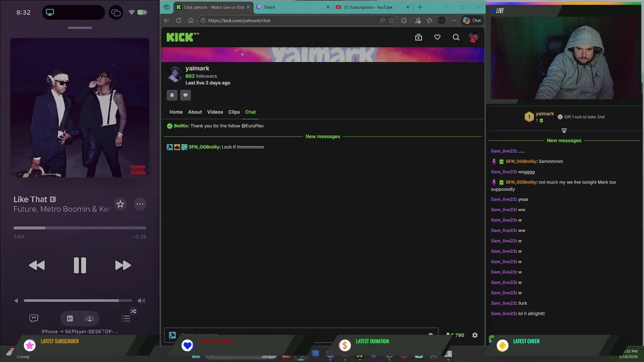Click the Send a message field
This screenshot has width=644, height=362.
[x=301, y=335]
